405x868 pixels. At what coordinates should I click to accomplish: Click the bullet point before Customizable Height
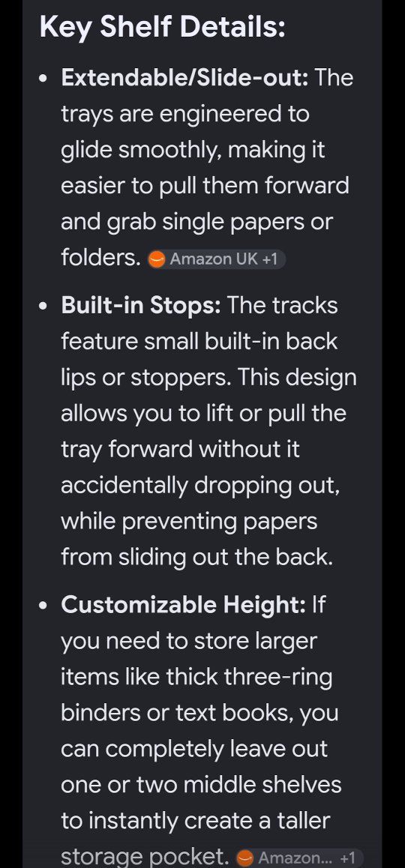coord(44,606)
